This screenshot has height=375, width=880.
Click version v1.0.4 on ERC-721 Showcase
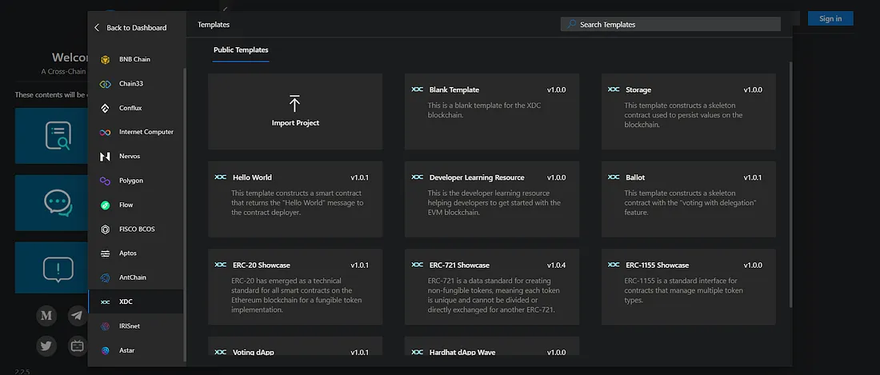point(556,265)
